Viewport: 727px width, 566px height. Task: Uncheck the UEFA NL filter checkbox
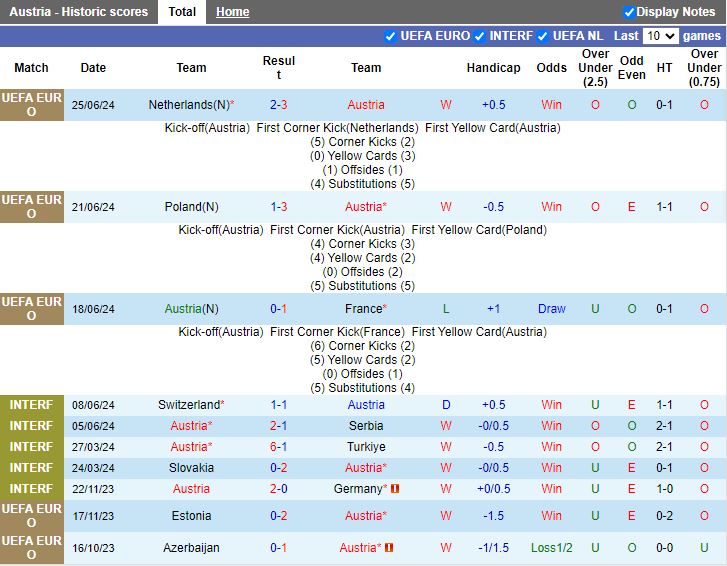pos(542,36)
